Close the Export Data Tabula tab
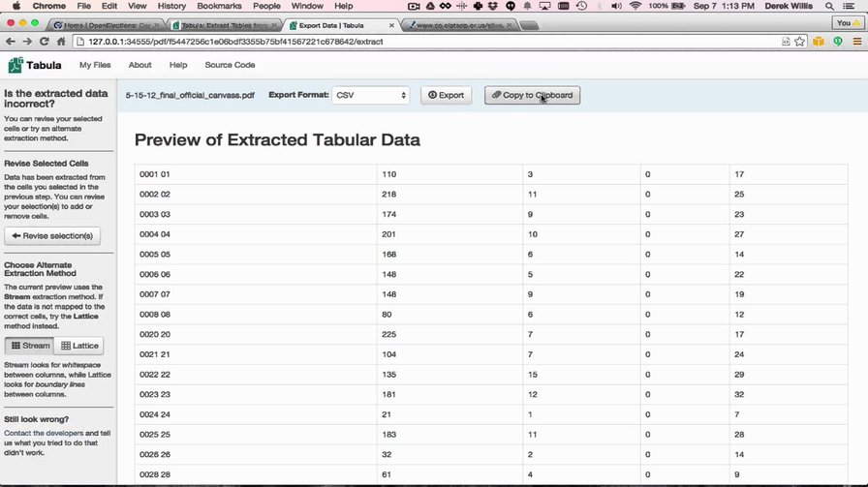This screenshot has width=868, height=487. point(391,25)
